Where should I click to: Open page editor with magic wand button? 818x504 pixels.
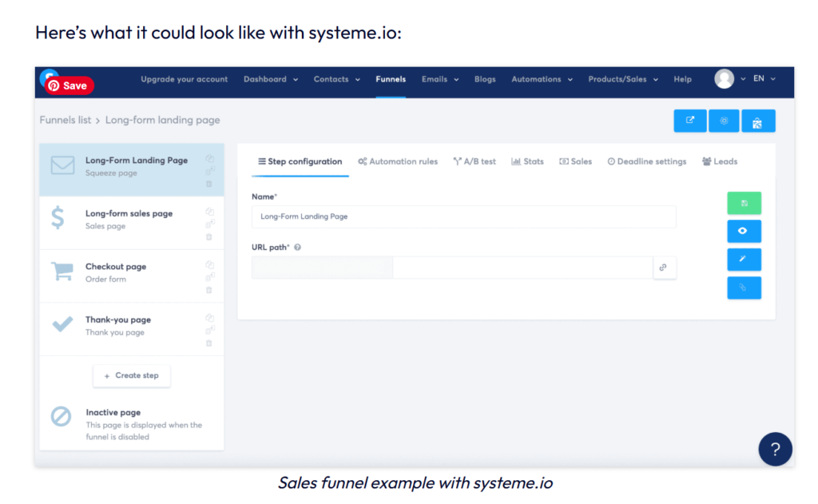(744, 260)
